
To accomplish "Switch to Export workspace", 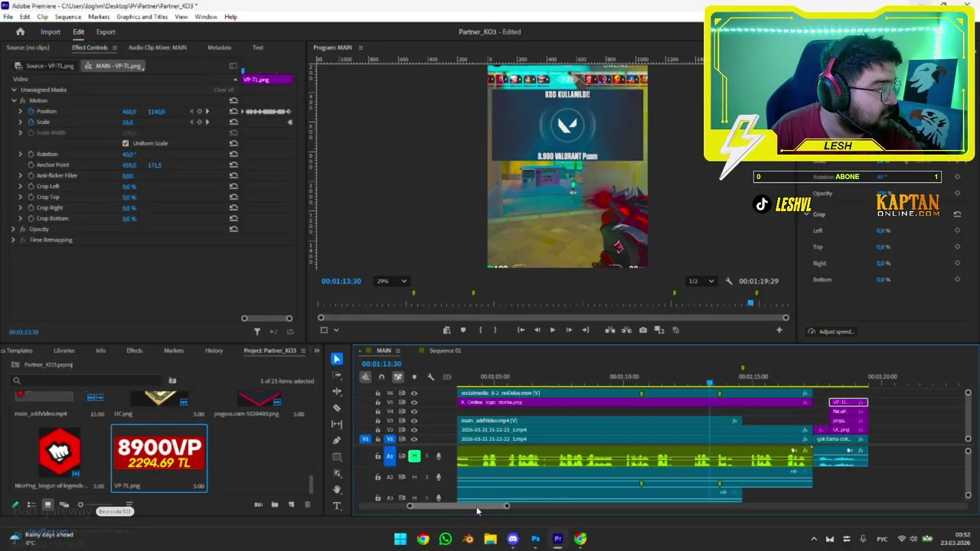I will 106,32.
